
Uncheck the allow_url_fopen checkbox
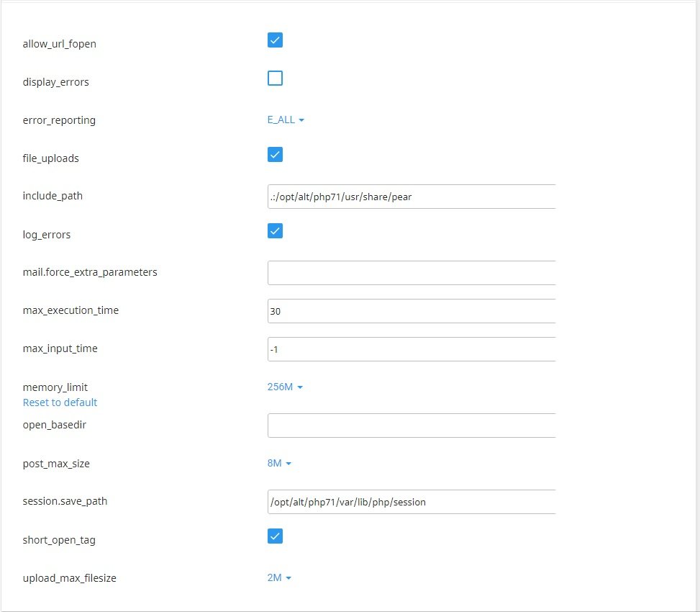coord(275,40)
